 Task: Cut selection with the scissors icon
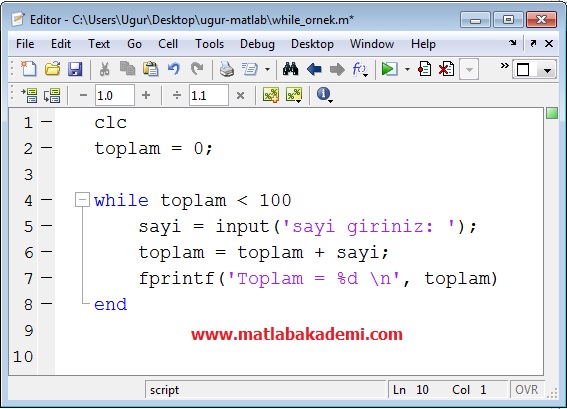point(105,69)
